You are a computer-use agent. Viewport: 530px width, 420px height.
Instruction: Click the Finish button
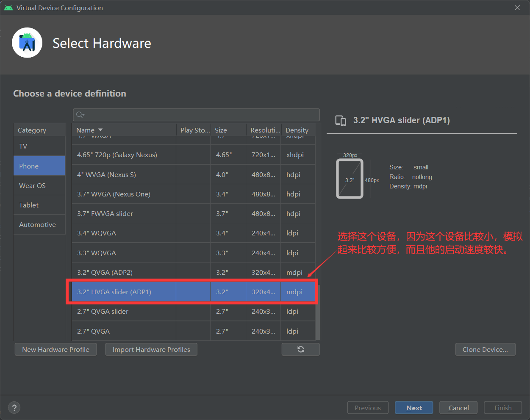pos(503,408)
